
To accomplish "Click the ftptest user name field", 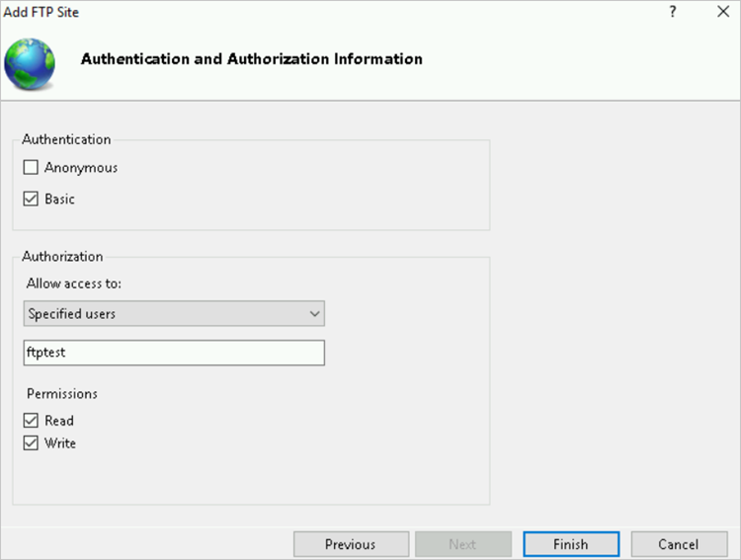I will (x=174, y=353).
